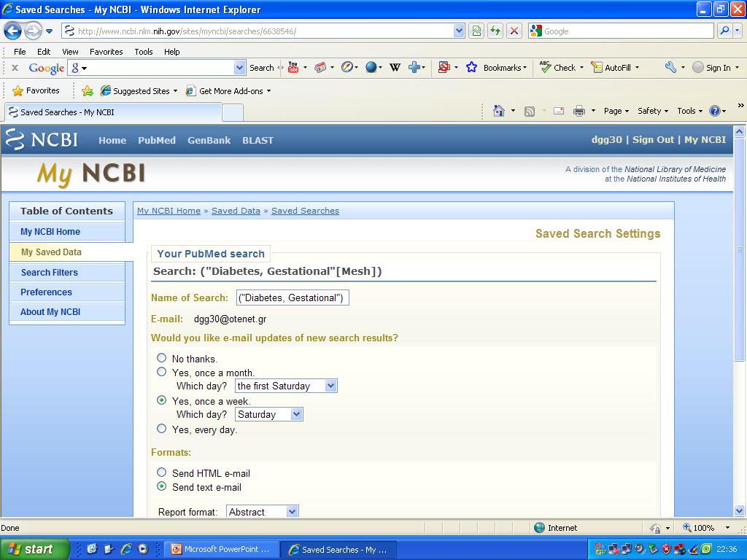The height and width of the screenshot is (560, 747).
Task: Click the Name of Search text field
Action: click(x=293, y=297)
